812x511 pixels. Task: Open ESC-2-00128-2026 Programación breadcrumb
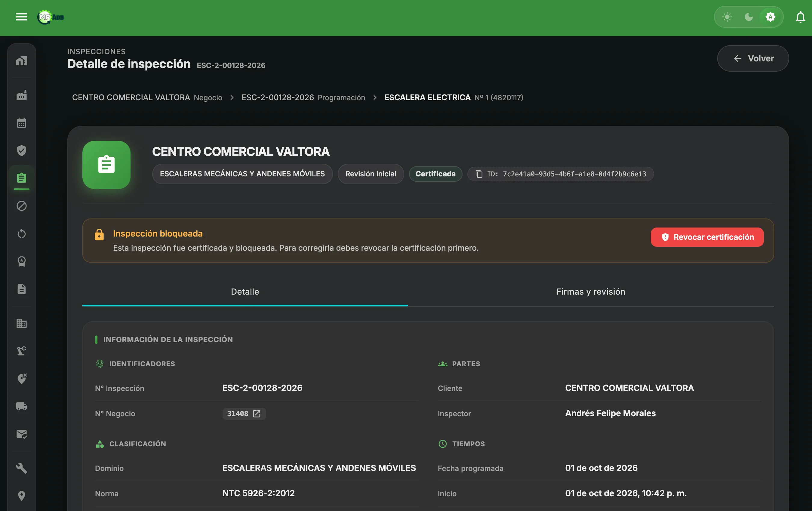coord(303,98)
